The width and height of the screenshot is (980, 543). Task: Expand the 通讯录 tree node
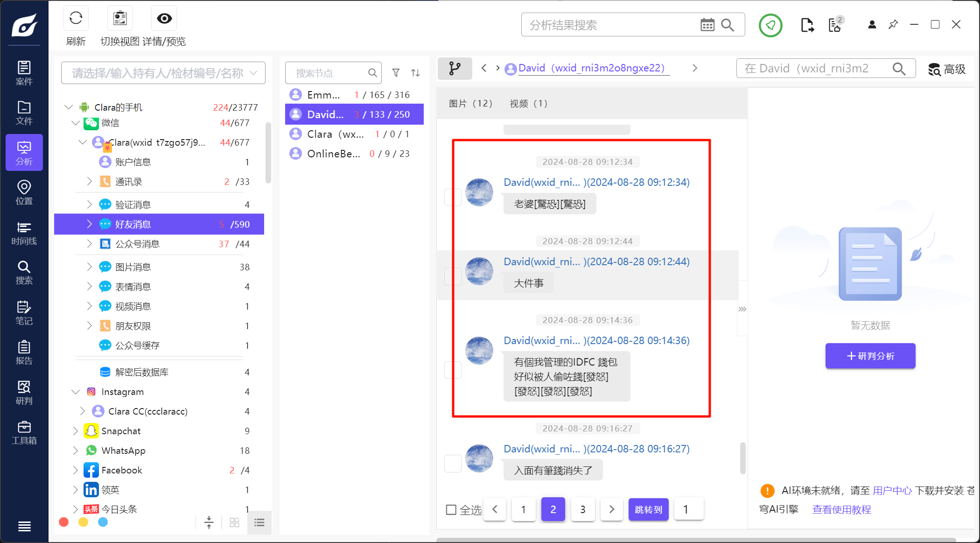(89, 181)
